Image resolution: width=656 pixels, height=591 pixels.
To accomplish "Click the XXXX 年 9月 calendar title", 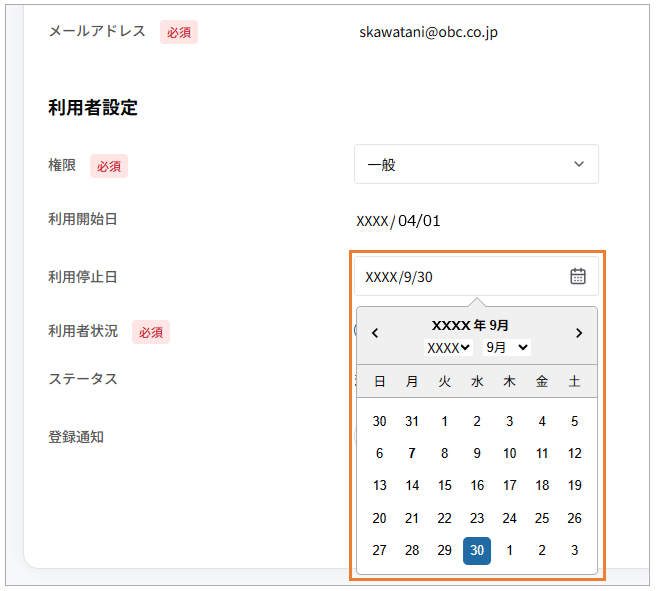I will (x=470, y=325).
